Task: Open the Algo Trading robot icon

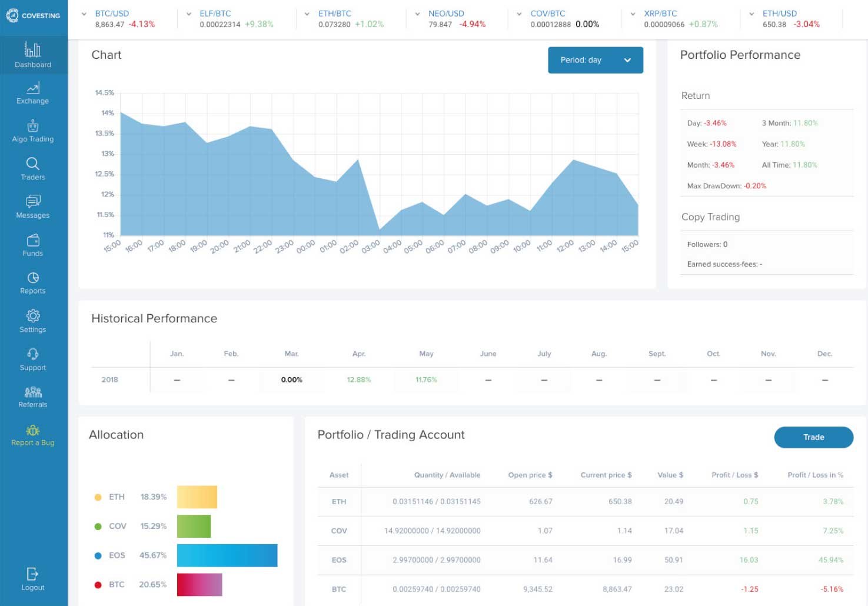Action: click(33, 125)
